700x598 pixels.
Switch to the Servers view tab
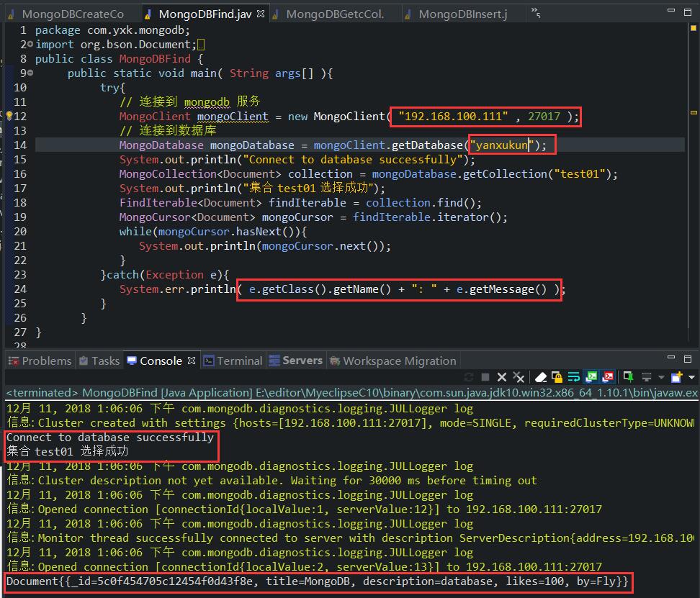295,361
